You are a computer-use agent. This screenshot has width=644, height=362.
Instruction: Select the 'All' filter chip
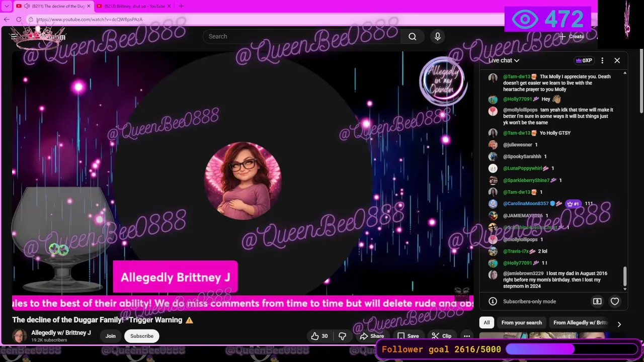pos(487,323)
